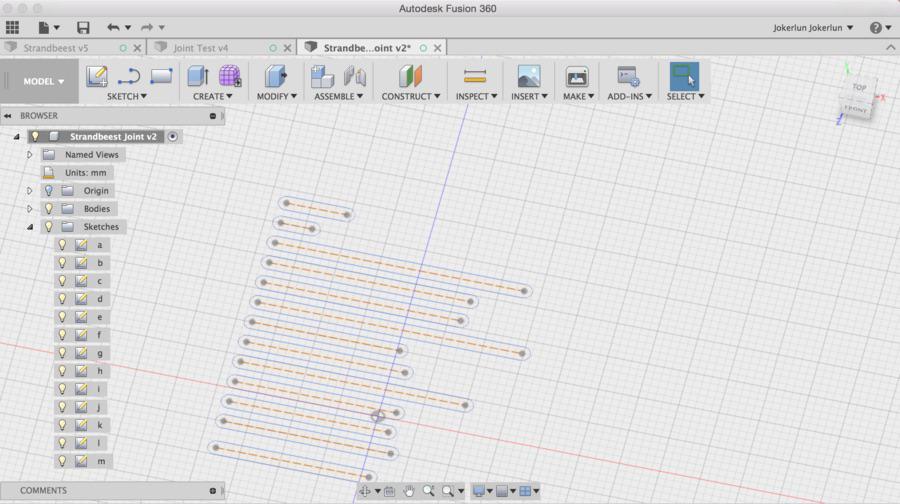Click the File document icon
900x504 pixels.
(44, 27)
